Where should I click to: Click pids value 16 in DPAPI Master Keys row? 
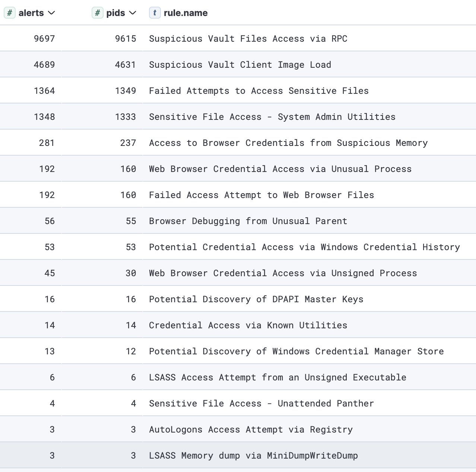(x=131, y=299)
